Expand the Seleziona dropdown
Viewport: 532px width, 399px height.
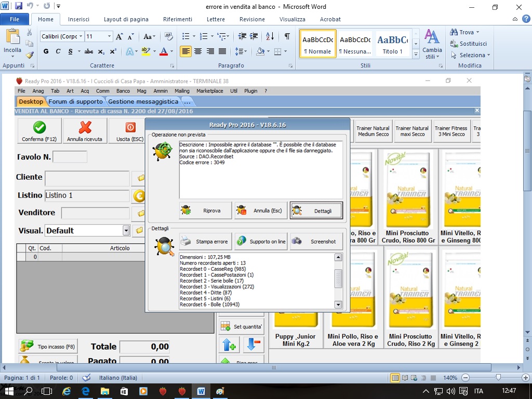tap(471, 55)
